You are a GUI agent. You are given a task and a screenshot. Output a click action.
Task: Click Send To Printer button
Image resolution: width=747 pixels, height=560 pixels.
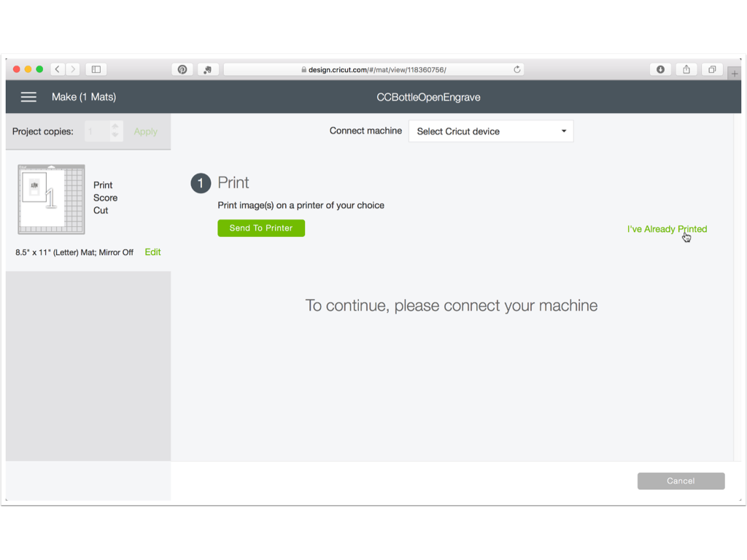pyautogui.click(x=261, y=228)
